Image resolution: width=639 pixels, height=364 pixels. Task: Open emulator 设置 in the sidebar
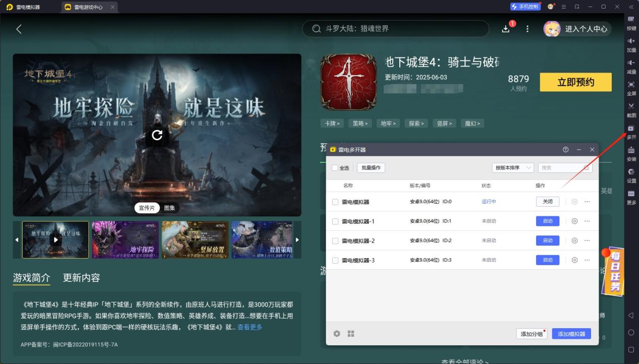click(631, 175)
